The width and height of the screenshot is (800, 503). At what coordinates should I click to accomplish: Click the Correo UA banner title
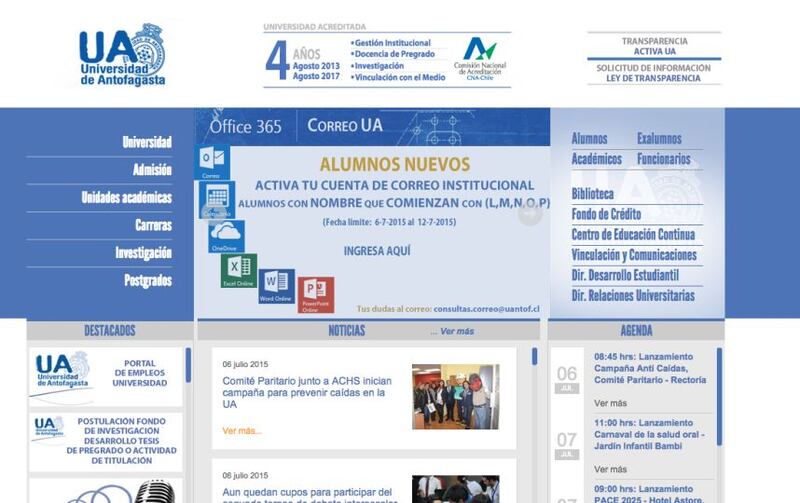345,125
